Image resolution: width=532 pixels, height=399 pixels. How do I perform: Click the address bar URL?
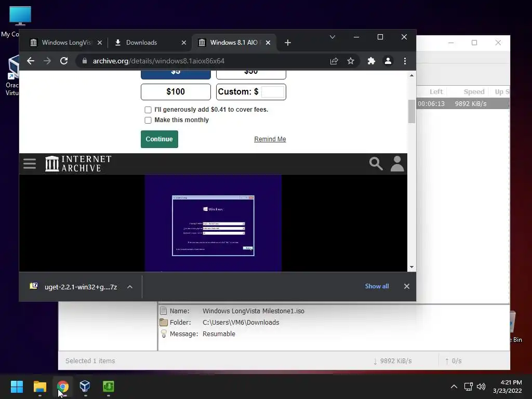click(x=158, y=61)
